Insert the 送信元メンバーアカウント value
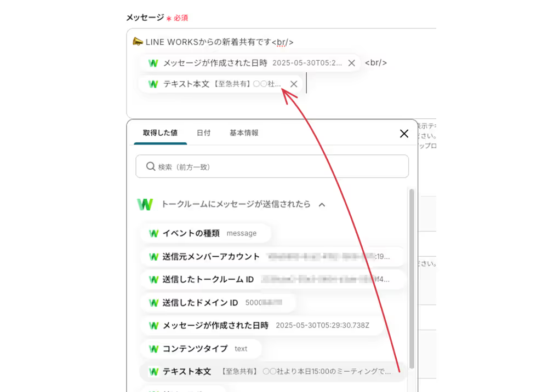548x392 pixels. (x=272, y=257)
